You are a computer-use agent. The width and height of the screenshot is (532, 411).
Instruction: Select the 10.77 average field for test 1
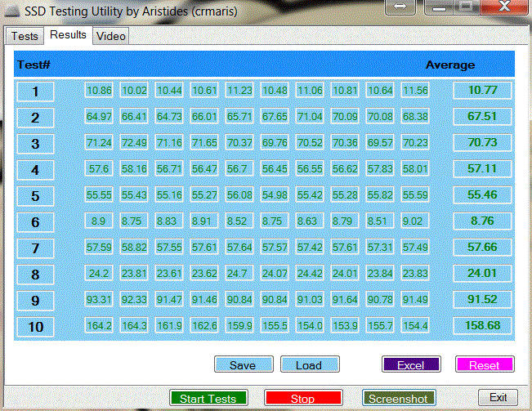click(482, 91)
